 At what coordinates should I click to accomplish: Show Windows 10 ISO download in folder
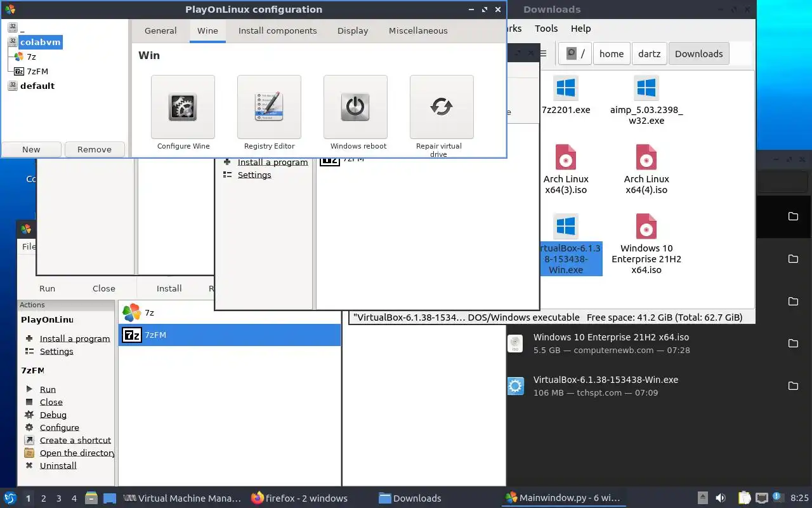tap(793, 344)
